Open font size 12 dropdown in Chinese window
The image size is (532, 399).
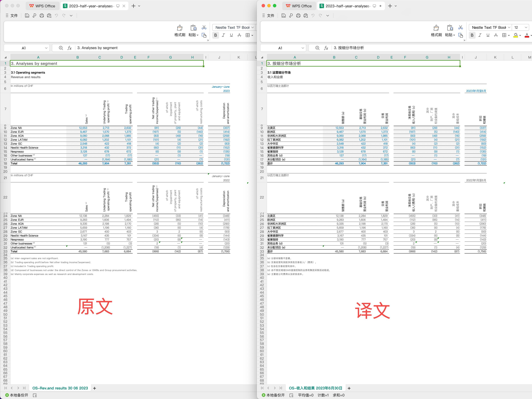click(x=526, y=27)
